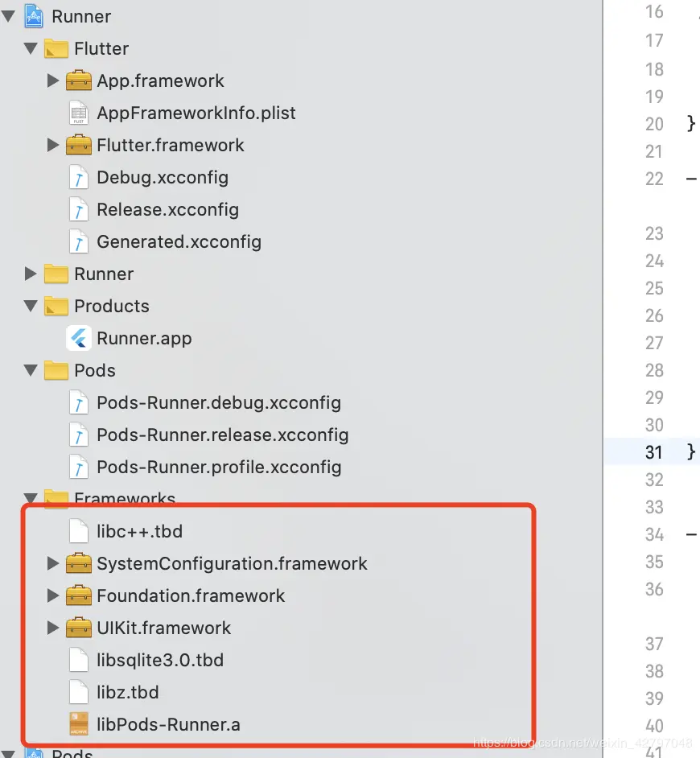Click the Release.xcconfig file icon
700x758 pixels.
click(x=79, y=209)
